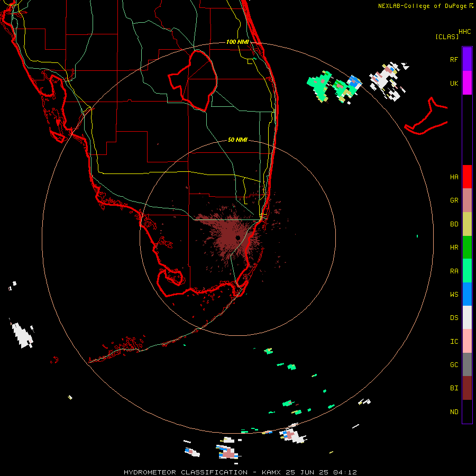Click the light green RA swatch
This screenshot has height=476, width=476.
(x=467, y=271)
